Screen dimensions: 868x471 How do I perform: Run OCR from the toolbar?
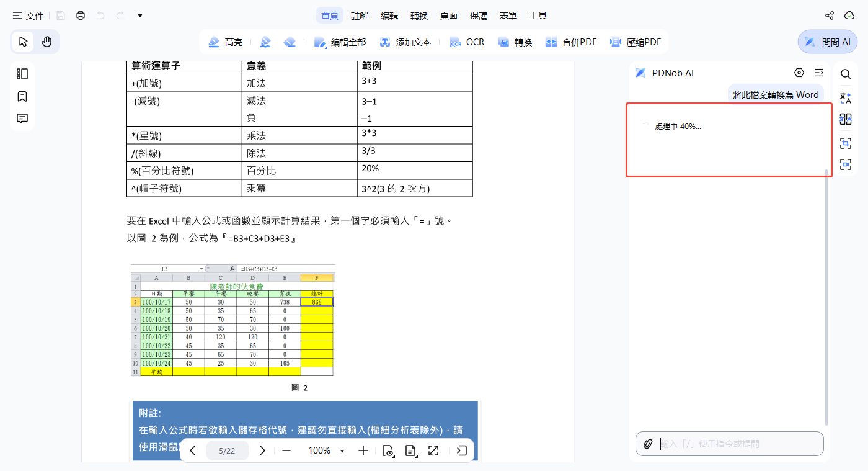[x=467, y=42]
